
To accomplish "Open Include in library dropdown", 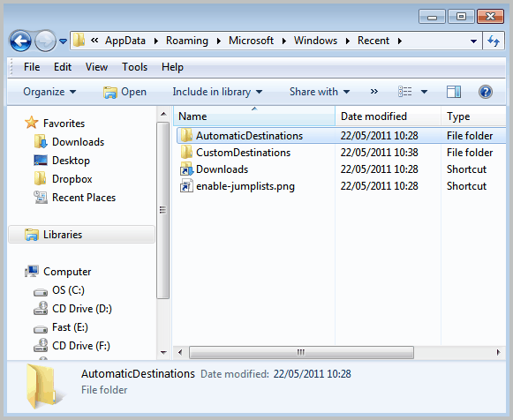I will click(x=217, y=92).
